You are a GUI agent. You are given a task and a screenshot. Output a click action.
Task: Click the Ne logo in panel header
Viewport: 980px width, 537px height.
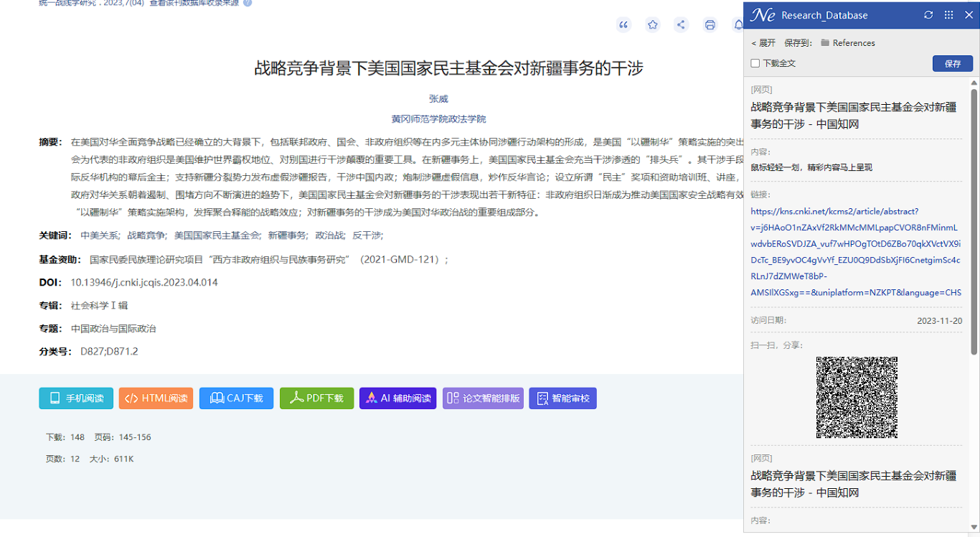pos(763,15)
